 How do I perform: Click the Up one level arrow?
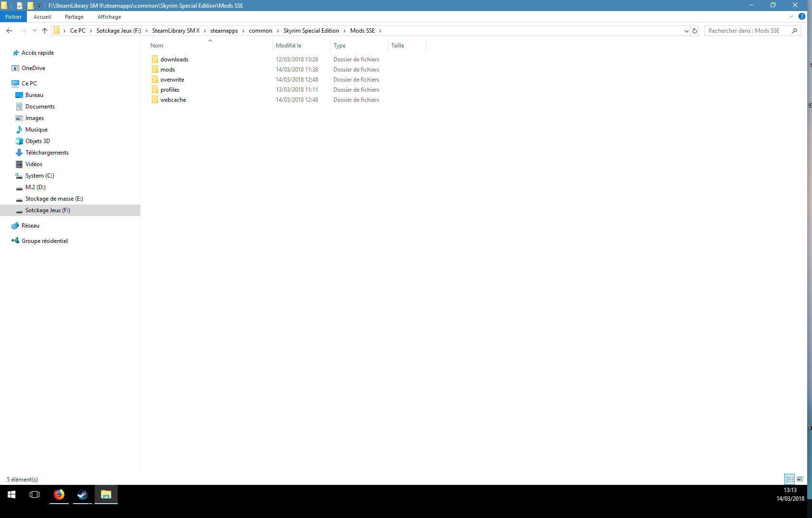[x=45, y=31]
